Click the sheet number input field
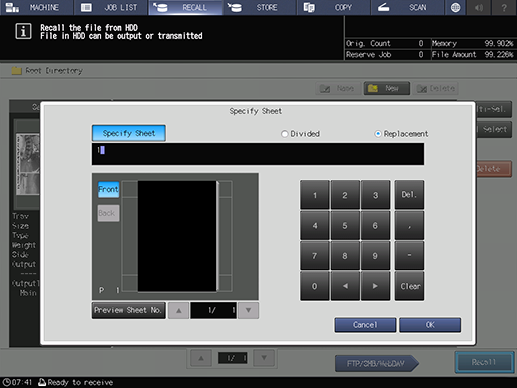This screenshot has height=388, width=517. tap(258, 154)
